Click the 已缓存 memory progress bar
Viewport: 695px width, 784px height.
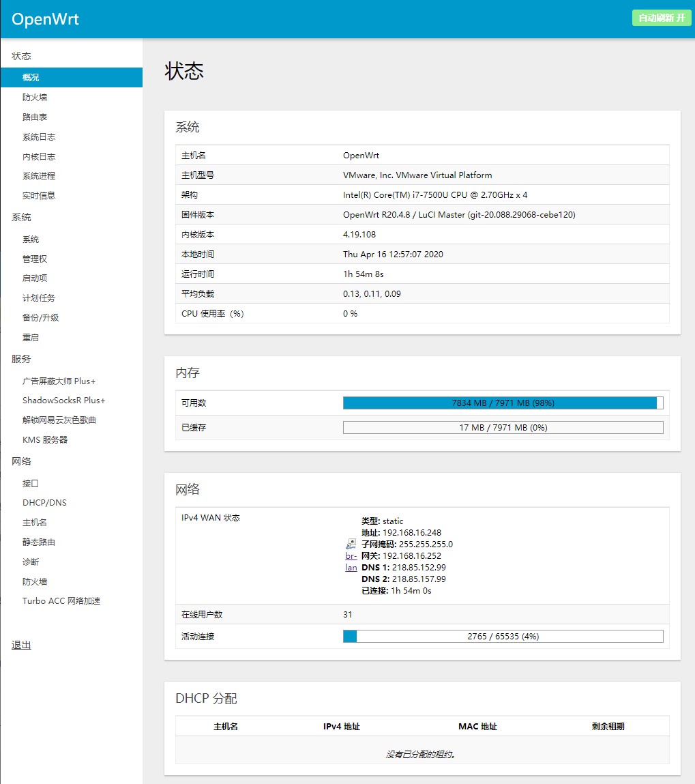click(x=503, y=428)
